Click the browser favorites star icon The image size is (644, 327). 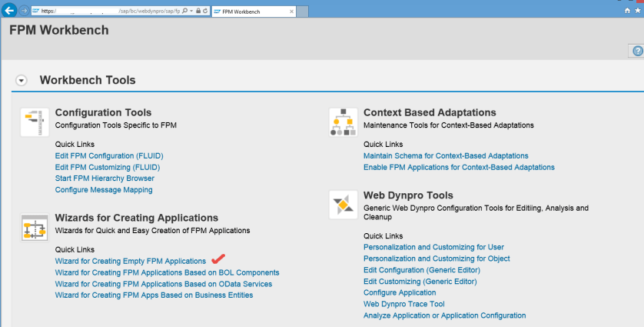coord(638,11)
